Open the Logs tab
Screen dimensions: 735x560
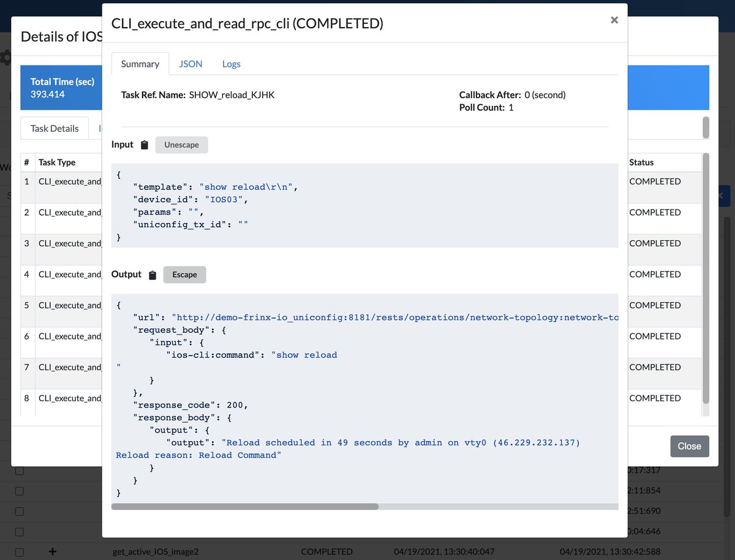click(x=232, y=64)
